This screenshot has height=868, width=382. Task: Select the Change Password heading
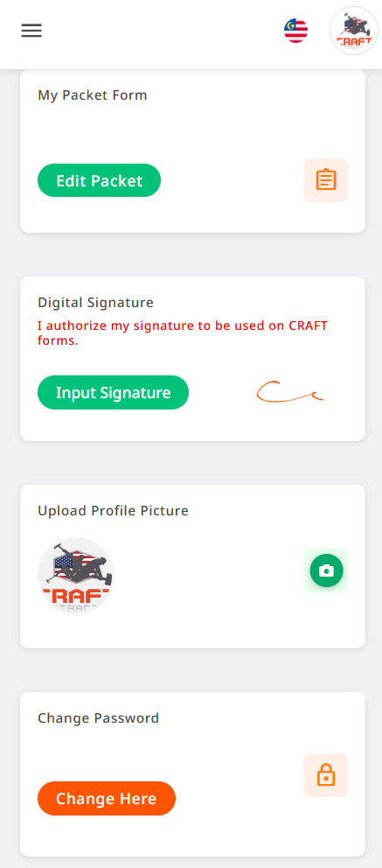99,718
